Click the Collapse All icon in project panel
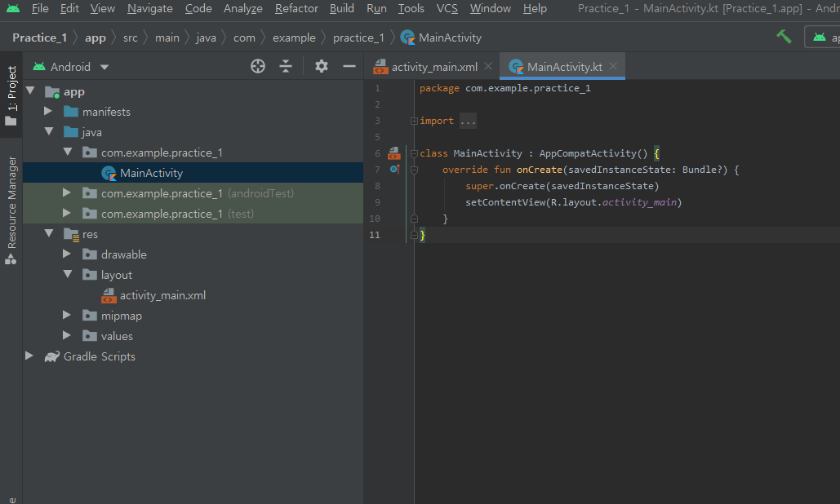Screen dimensions: 840x504 286,66
